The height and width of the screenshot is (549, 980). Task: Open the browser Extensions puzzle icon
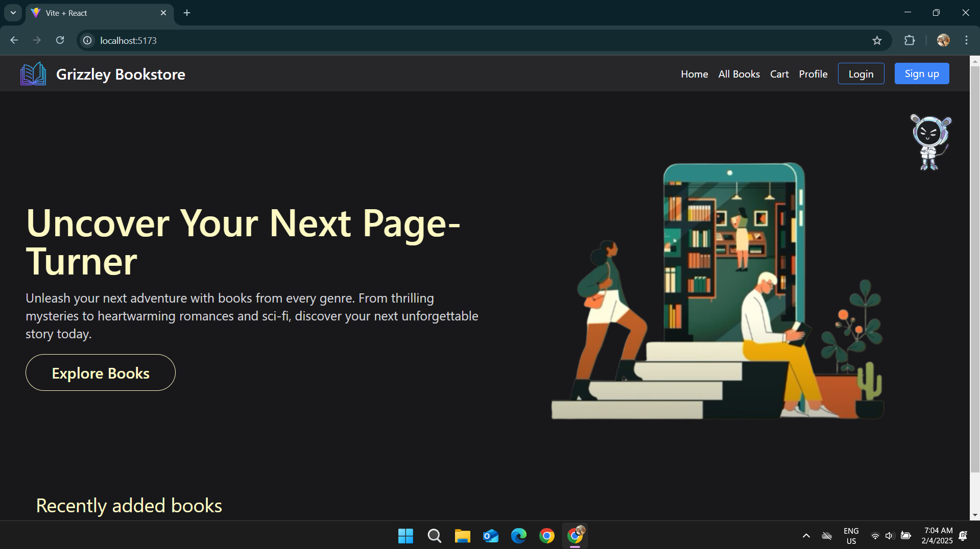tap(910, 40)
